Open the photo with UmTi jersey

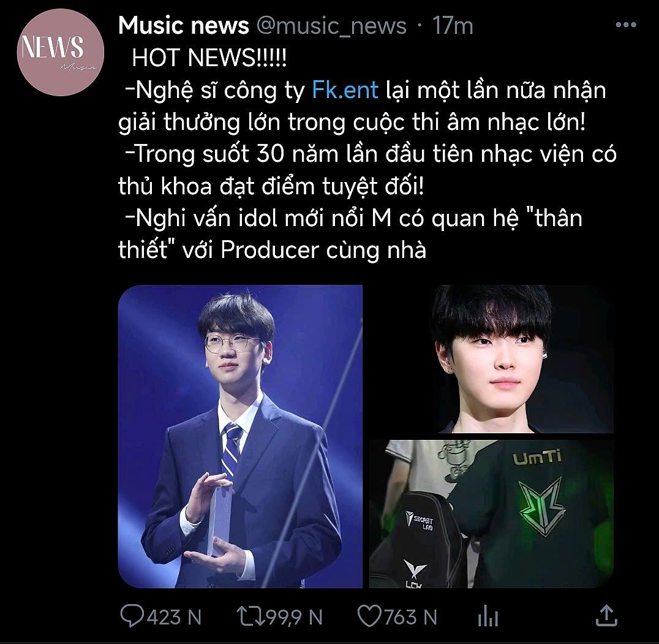click(491, 513)
